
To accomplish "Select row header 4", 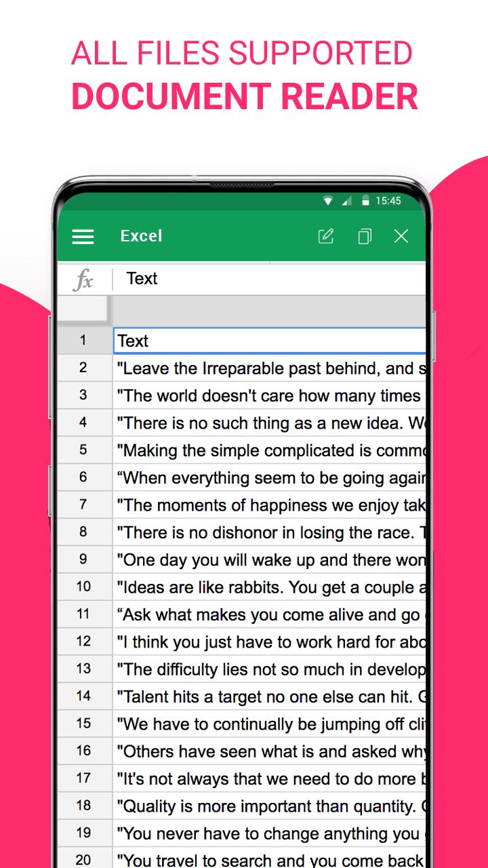I will tap(84, 422).
